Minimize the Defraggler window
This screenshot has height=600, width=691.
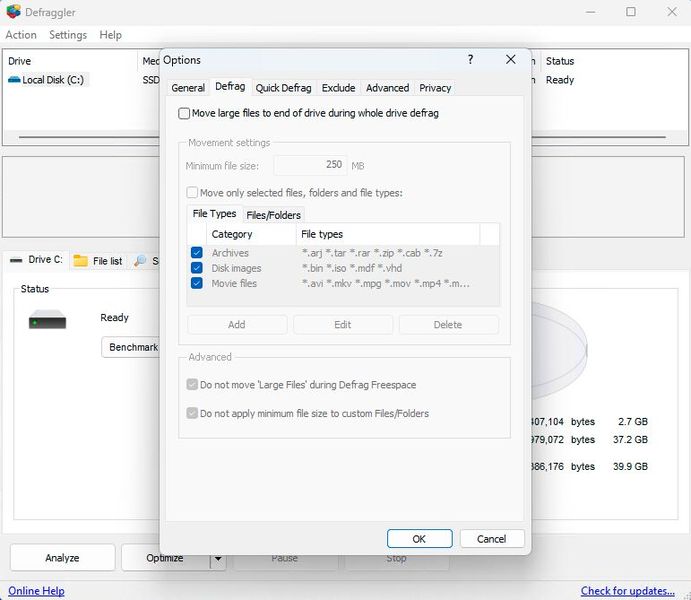click(591, 11)
